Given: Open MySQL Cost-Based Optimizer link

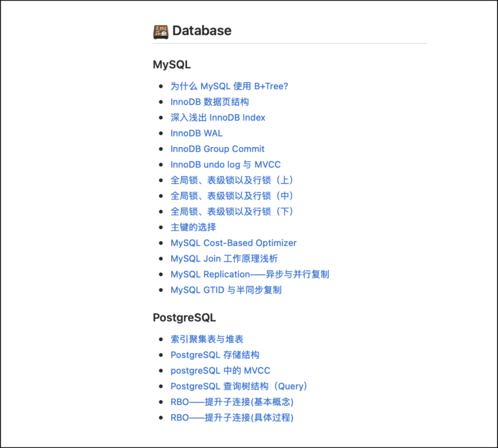Looking at the screenshot, I should (x=233, y=243).
